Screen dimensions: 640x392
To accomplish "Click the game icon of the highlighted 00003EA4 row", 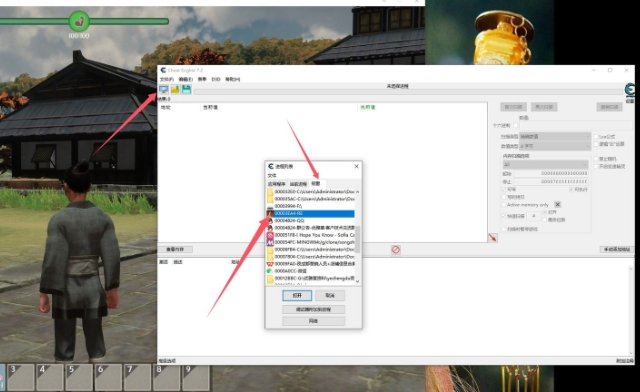I will point(270,214).
